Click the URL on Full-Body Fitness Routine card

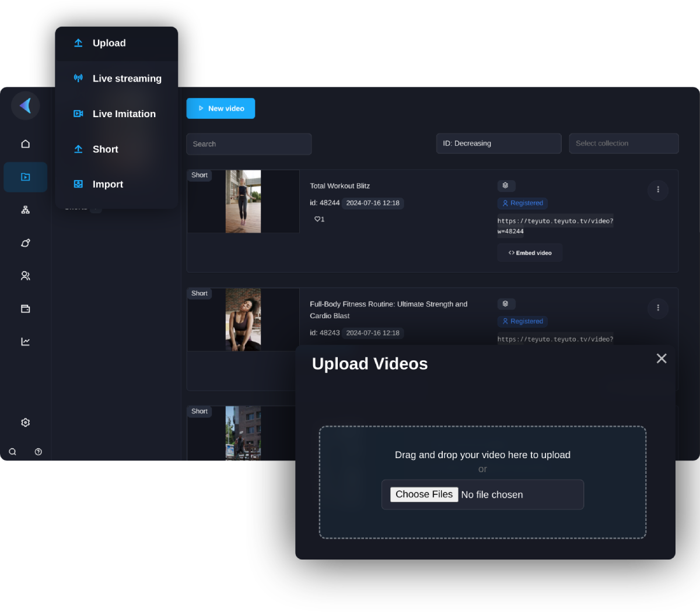click(x=555, y=339)
